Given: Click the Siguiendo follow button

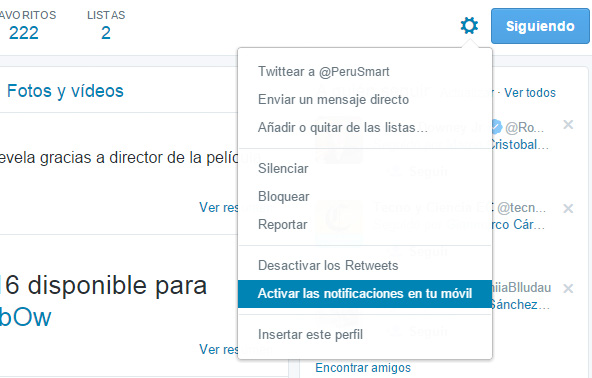Looking at the screenshot, I should click(540, 26).
